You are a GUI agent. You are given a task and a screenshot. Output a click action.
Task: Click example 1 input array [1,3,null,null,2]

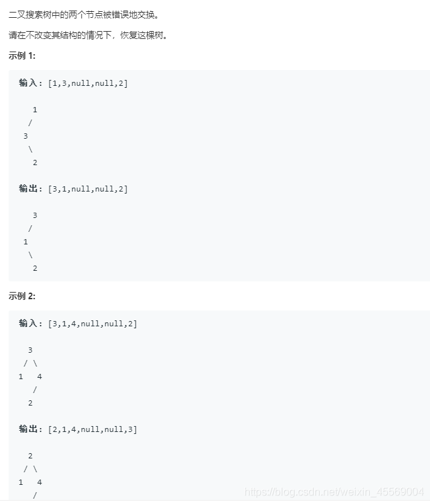[x=88, y=83]
